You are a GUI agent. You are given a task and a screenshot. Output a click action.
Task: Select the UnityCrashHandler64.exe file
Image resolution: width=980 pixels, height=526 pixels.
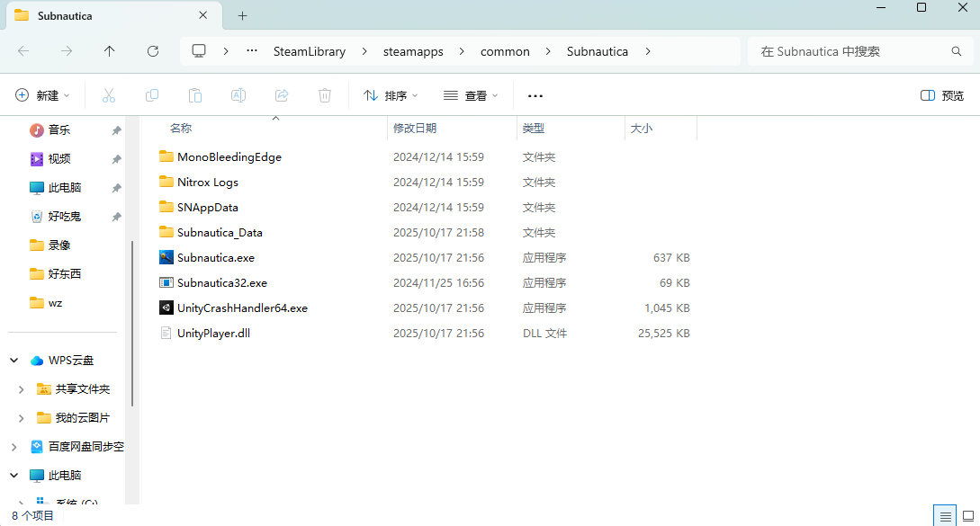point(241,308)
